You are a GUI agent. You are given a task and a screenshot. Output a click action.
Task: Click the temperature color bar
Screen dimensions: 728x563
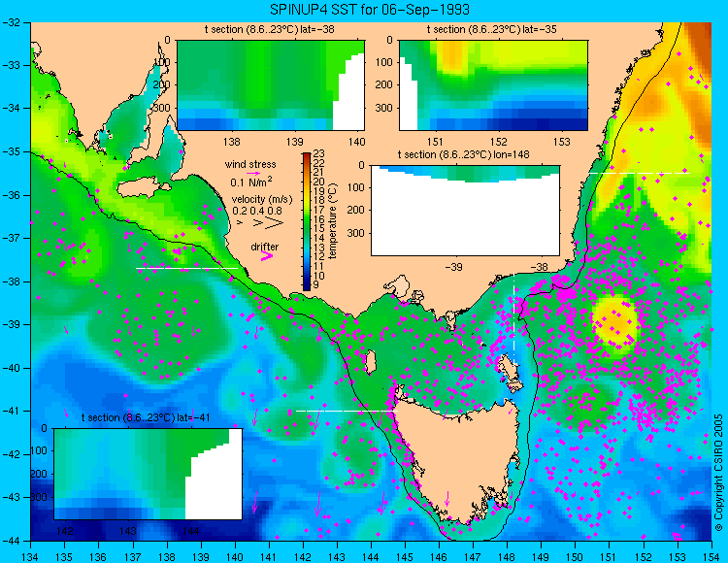pos(307,221)
